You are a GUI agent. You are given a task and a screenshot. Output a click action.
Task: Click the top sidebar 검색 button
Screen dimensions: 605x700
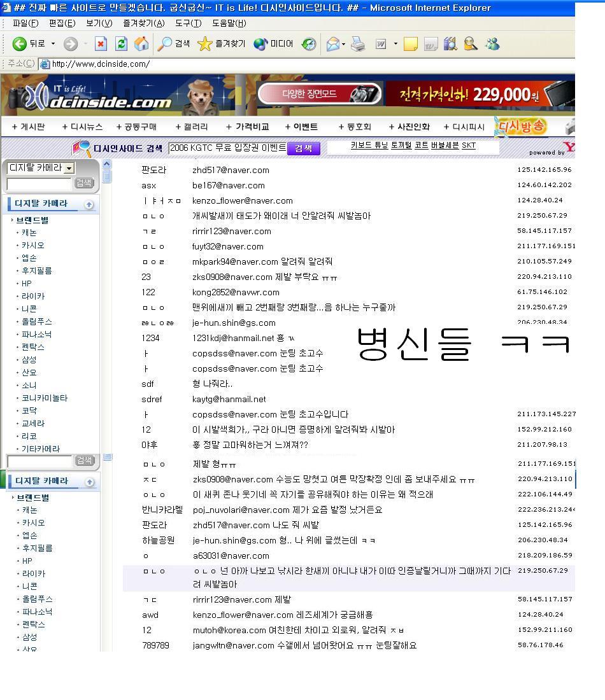click(84, 183)
